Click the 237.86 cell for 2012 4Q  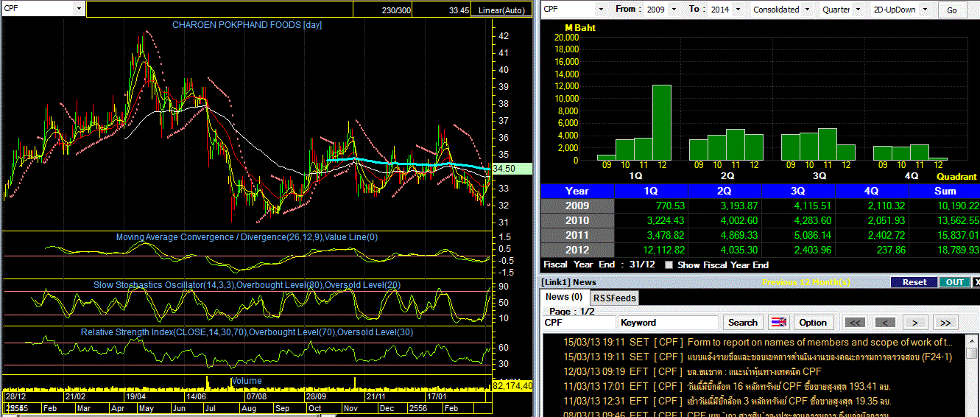872,250
